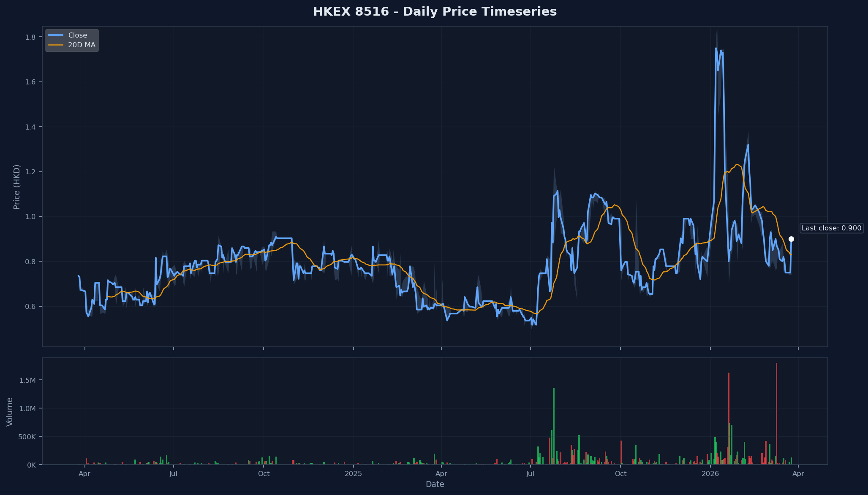The height and width of the screenshot is (495, 868).
Task: Click the 2025 date tick label
Action: tap(354, 473)
